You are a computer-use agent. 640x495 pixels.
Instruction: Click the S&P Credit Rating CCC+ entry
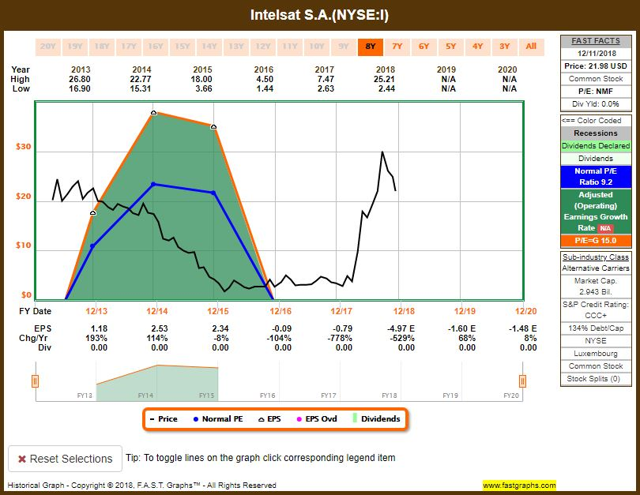pyautogui.click(x=596, y=310)
